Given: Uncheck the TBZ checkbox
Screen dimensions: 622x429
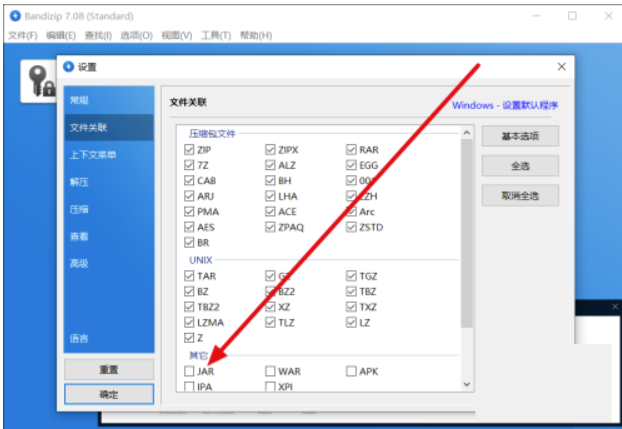Looking at the screenshot, I should point(351,292).
